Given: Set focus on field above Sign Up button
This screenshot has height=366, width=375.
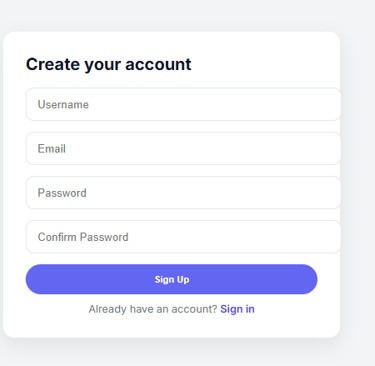Looking at the screenshot, I should (183, 237).
